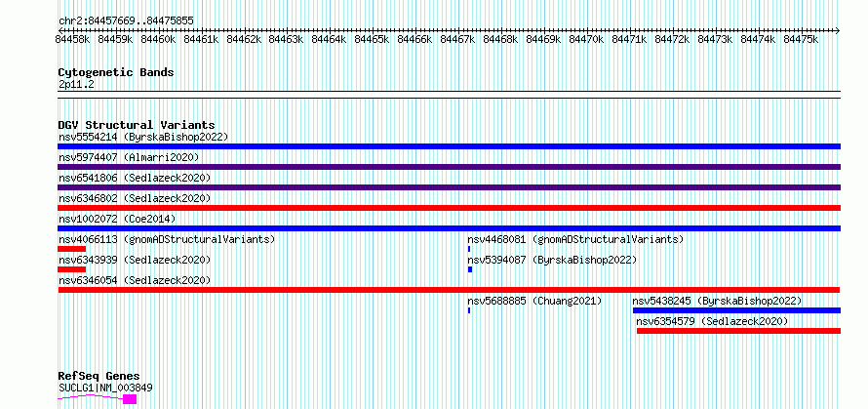Click ruler tick label 84472k
Image resolution: width=868 pixels, height=409 pixels.
point(673,39)
